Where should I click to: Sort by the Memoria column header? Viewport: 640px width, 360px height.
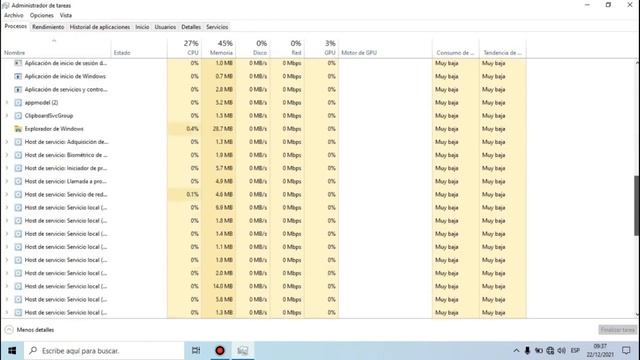point(218,48)
